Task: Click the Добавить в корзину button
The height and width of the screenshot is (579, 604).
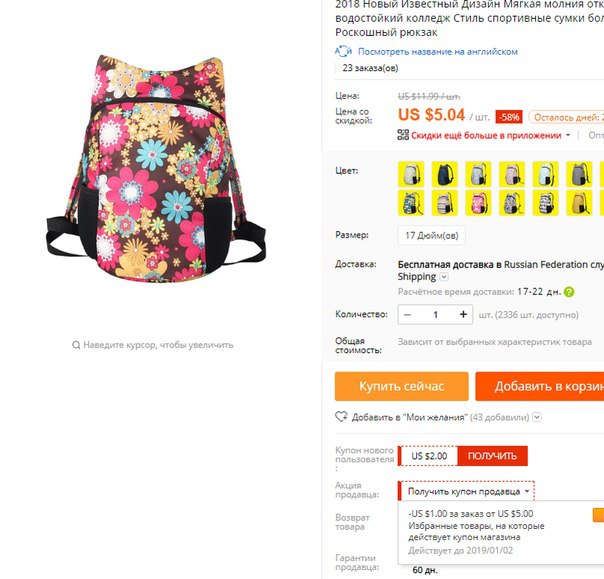Action: tap(540, 386)
